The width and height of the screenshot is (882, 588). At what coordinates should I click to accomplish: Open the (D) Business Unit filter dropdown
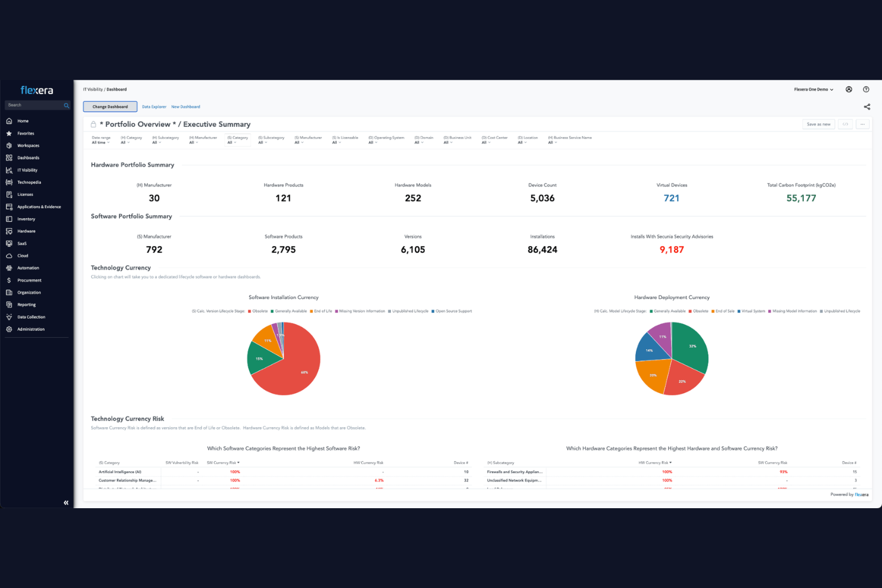pyautogui.click(x=458, y=140)
